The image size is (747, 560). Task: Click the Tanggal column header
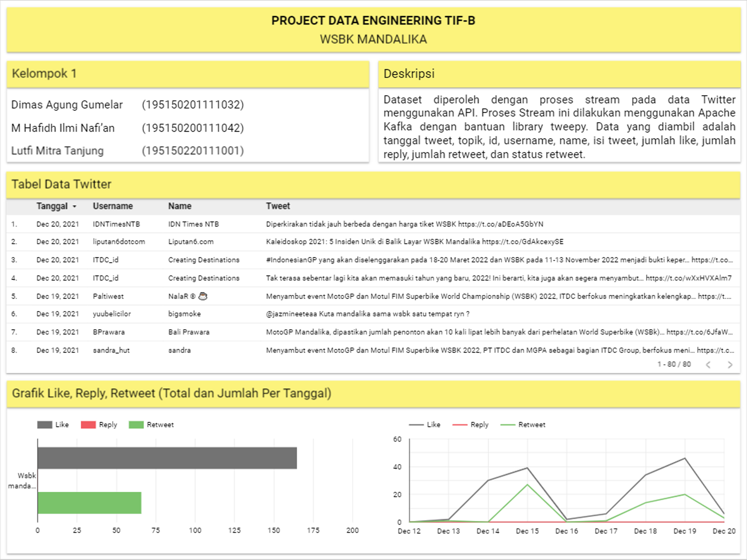pyautogui.click(x=52, y=206)
